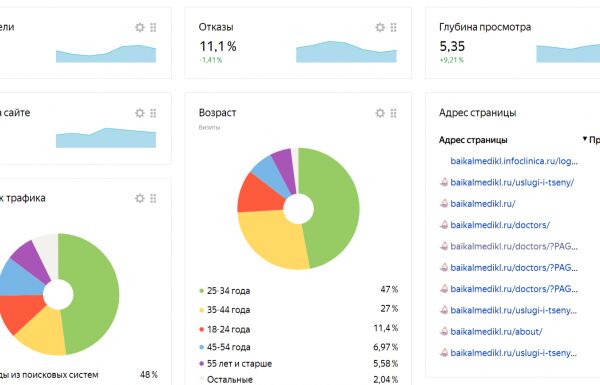Click the Отказы value 11,1 %

pos(218,46)
